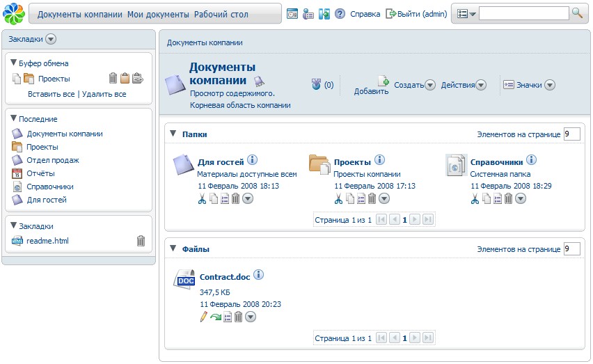The image size is (593, 364).
Task: Open more actions for Справочники folder
Action: (x=521, y=198)
